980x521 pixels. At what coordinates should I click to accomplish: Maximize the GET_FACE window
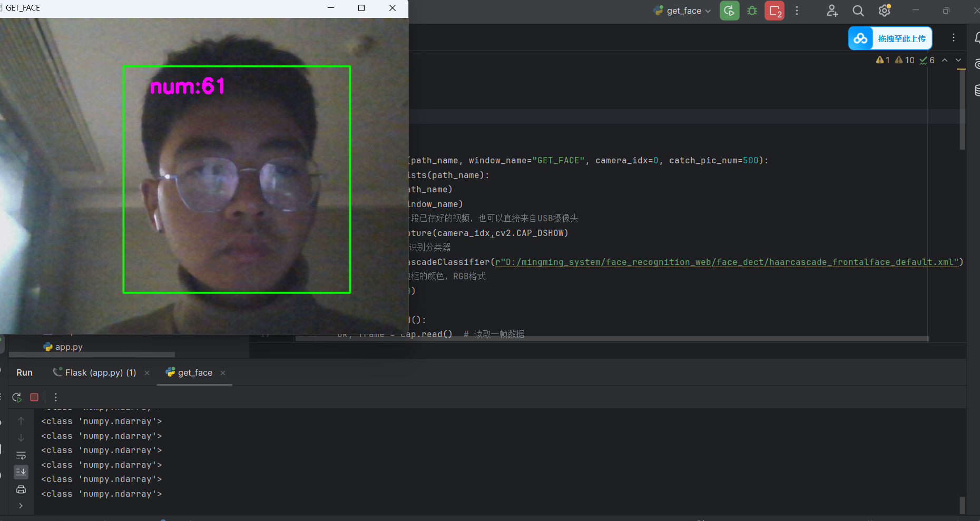click(361, 8)
